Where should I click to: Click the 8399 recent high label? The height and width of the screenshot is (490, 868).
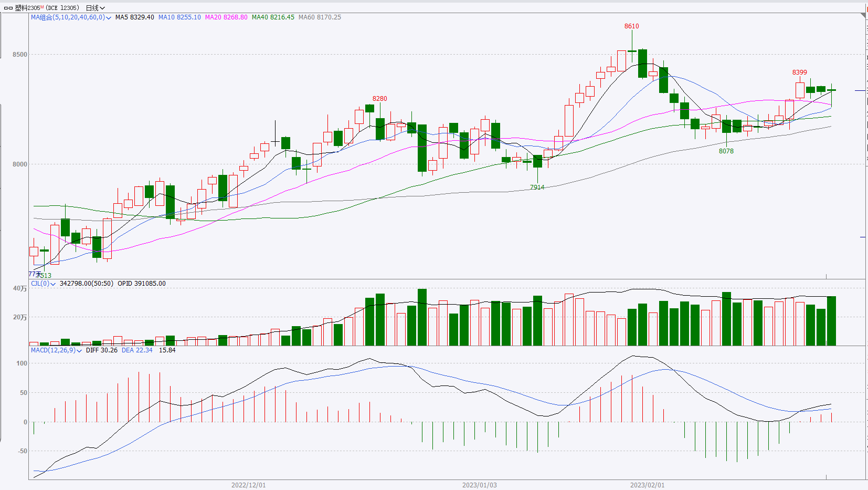tap(799, 72)
